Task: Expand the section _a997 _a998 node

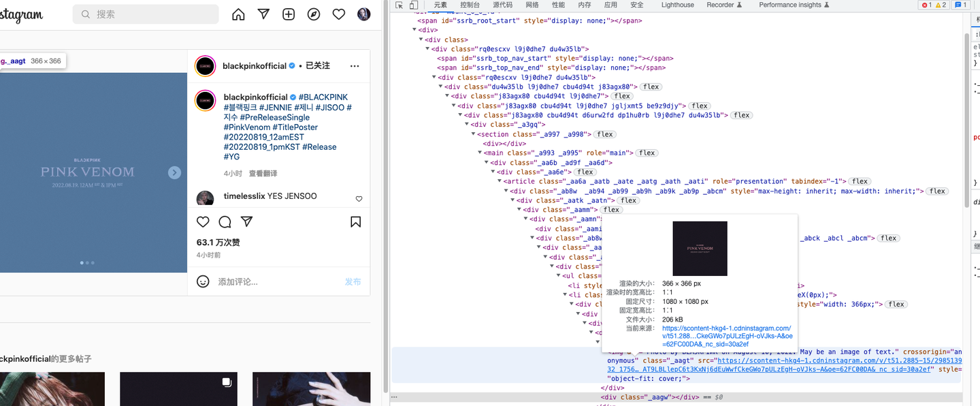Action: [474, 134]
